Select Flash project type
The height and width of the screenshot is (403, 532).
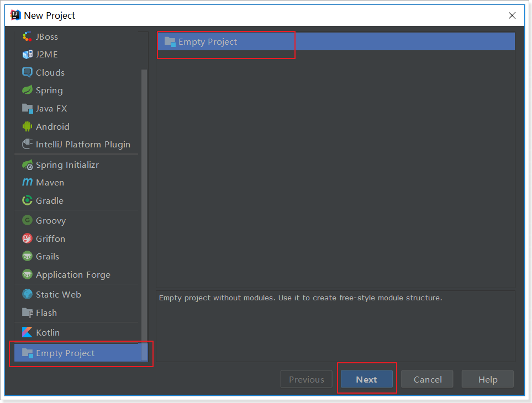(x=77, y=312)
